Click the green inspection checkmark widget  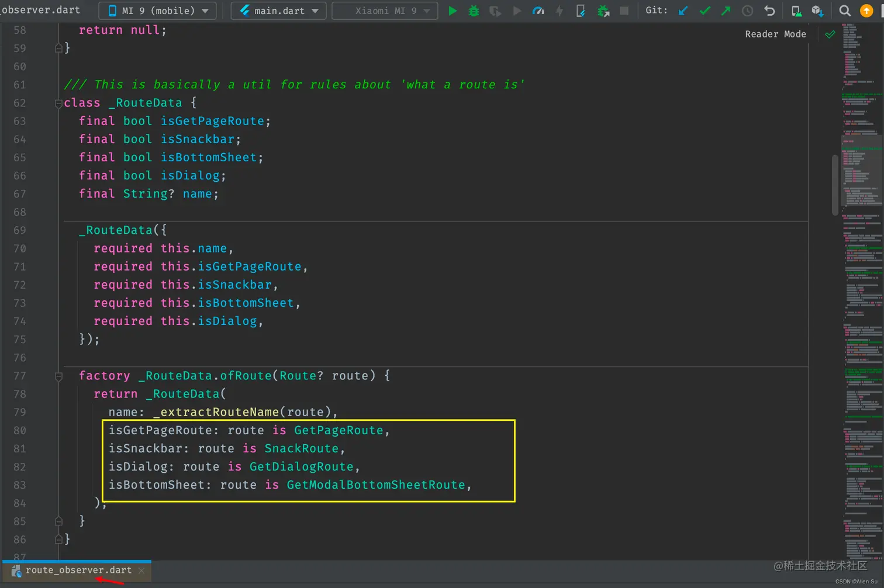click(x=830, y=34)
